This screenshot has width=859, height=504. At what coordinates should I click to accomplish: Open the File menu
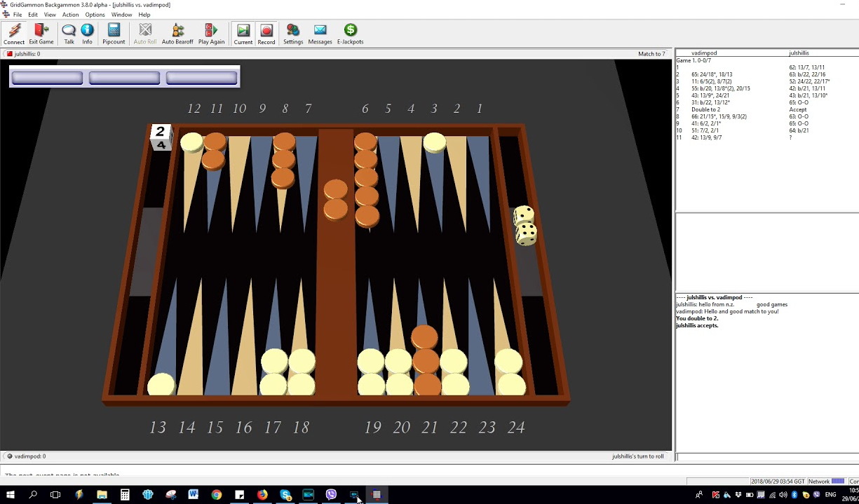[18, 14]
